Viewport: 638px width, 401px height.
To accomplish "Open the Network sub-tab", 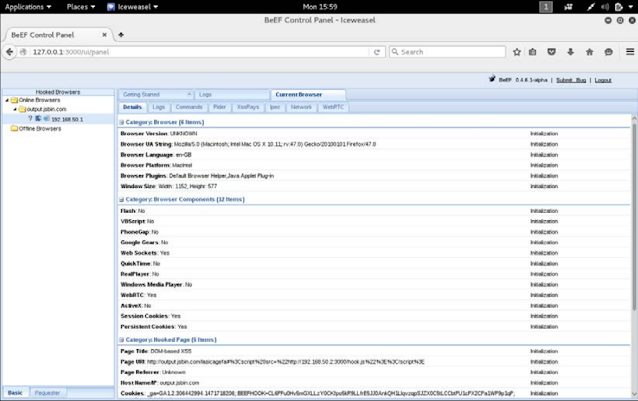I will click(x=301, y=107).
